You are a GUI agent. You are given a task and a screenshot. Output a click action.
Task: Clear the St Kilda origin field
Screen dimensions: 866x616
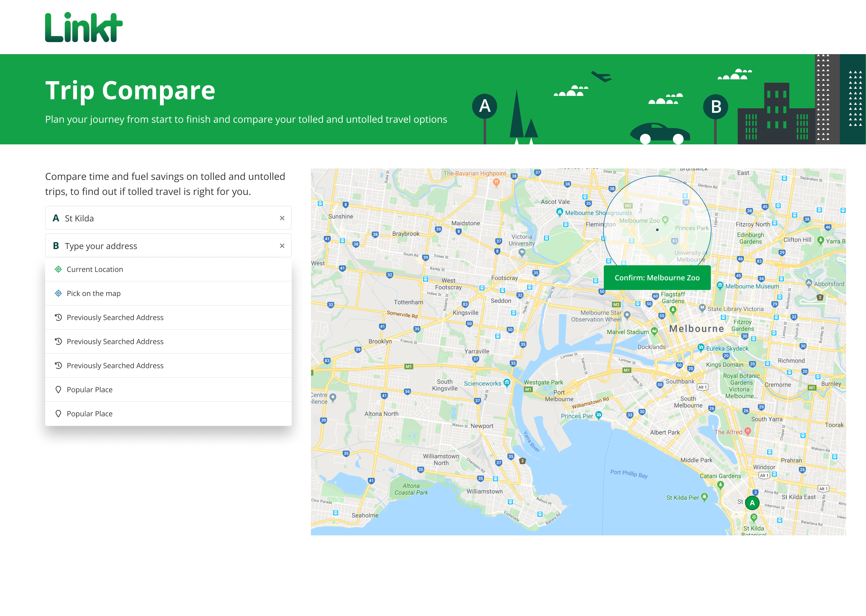coord(282,218)
